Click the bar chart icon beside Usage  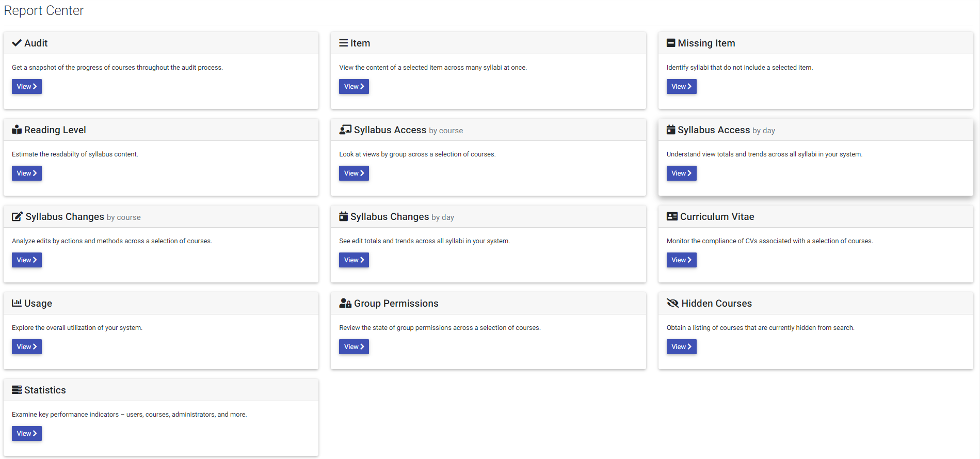tap(17, 303)
